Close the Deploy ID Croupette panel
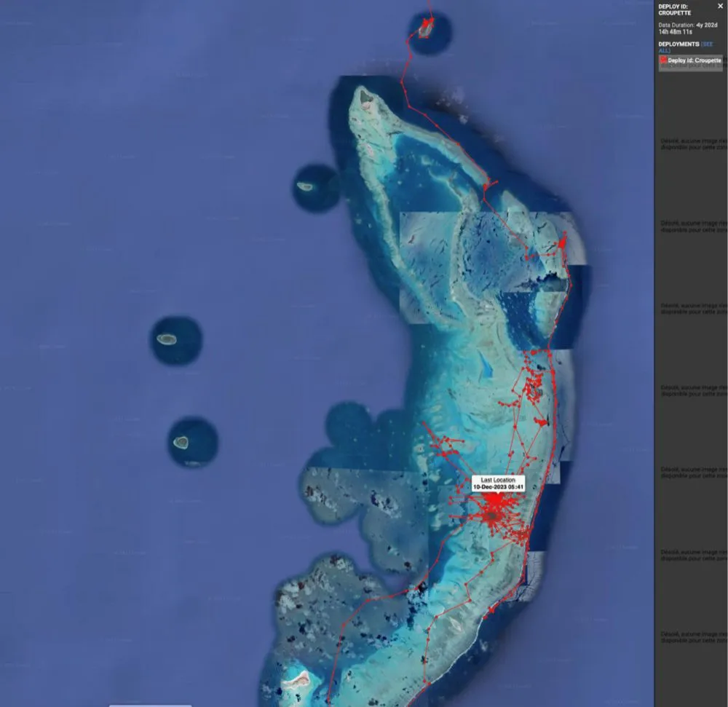The width and height of the screenshot is (728, 707). tap(720, 6)
